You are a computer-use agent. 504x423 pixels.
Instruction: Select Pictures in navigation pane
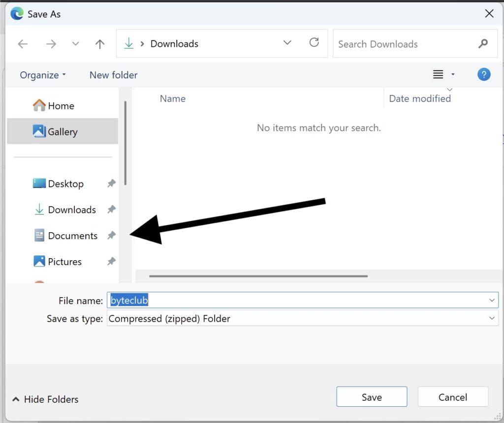click(64, 262)
